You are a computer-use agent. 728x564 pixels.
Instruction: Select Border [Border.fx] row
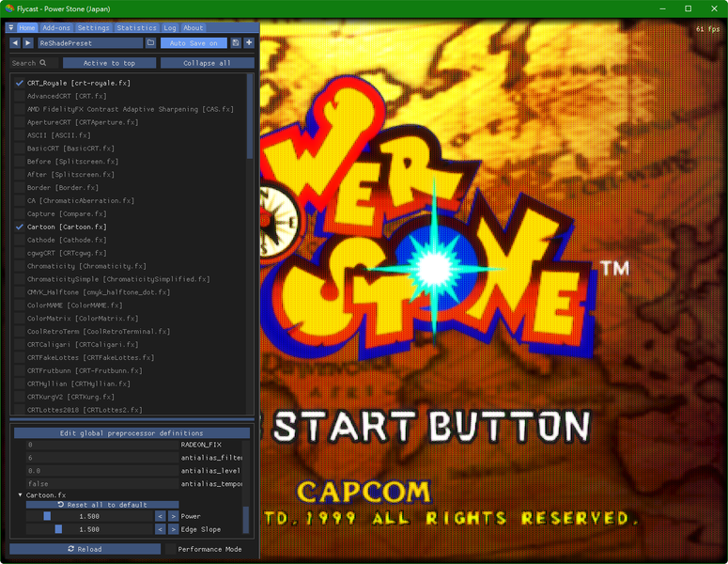63,187
